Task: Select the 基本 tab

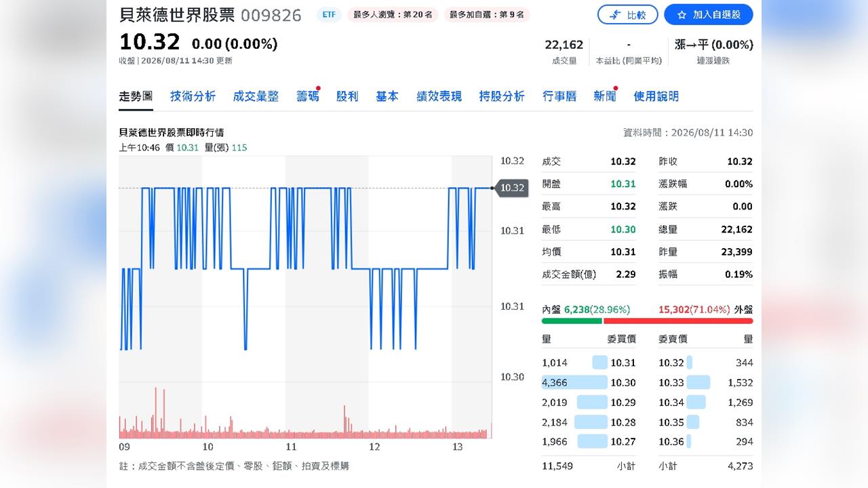Action: (387, 96)
